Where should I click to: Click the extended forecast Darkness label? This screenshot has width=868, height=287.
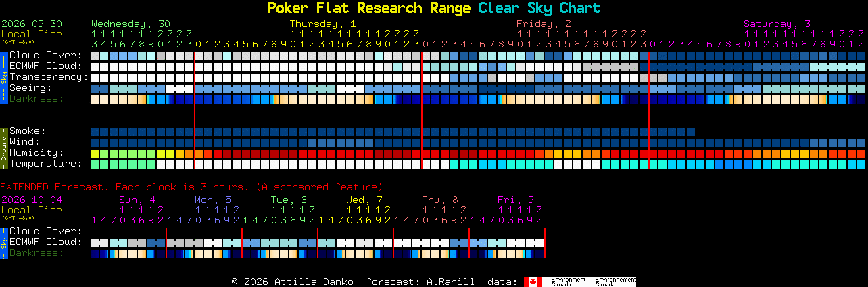click(x=37, y=253)
